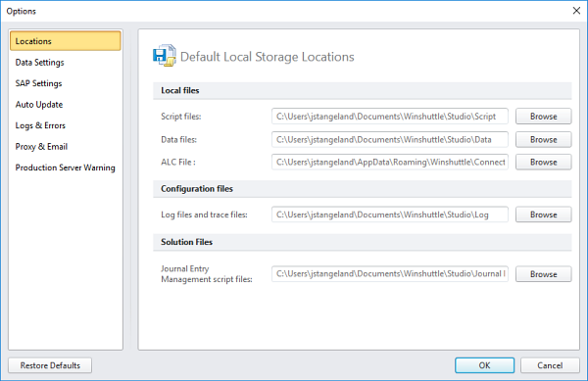This screenshot has width=588, height=381.
Task: Click the ALC File path field
Action: (x=390, y=162)
